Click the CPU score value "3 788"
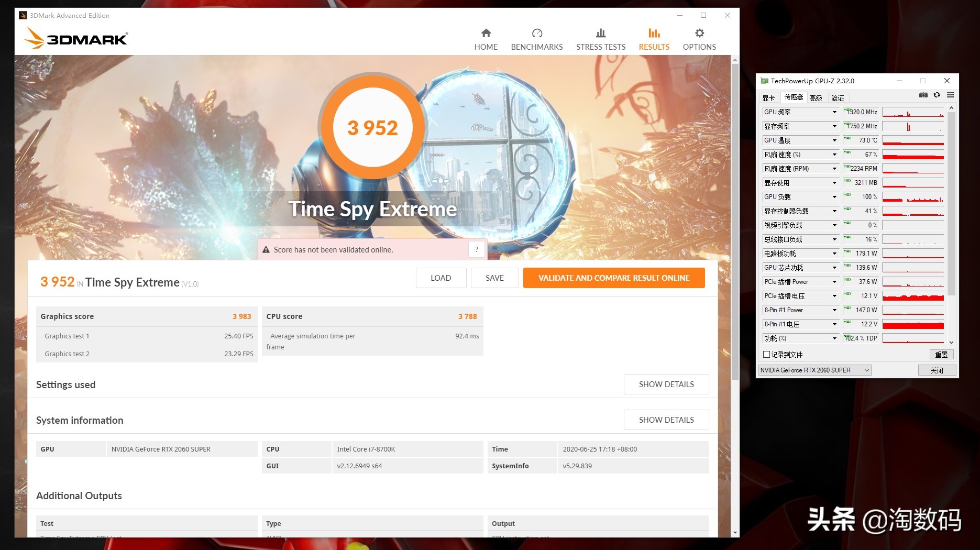 coord(468,316)
